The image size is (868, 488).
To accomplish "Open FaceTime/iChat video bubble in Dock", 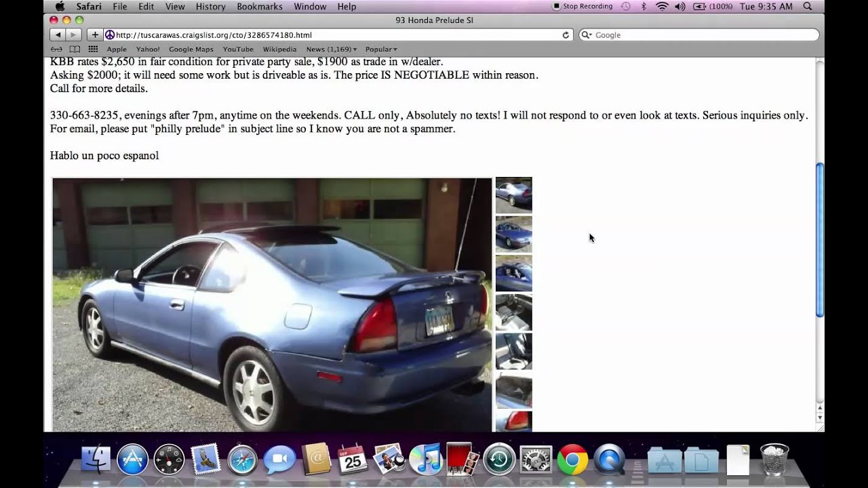I will tap(279, 460).
